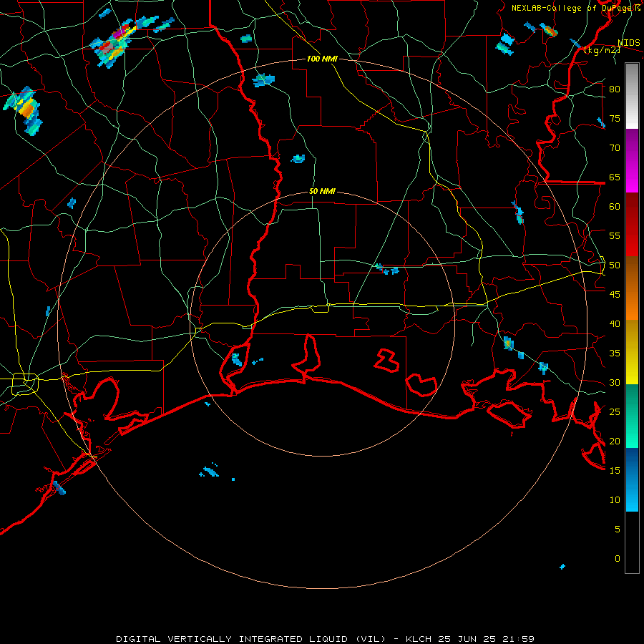Click the scale value 80
Viewport: 644px width, 644px height.
tap(615, 89)
